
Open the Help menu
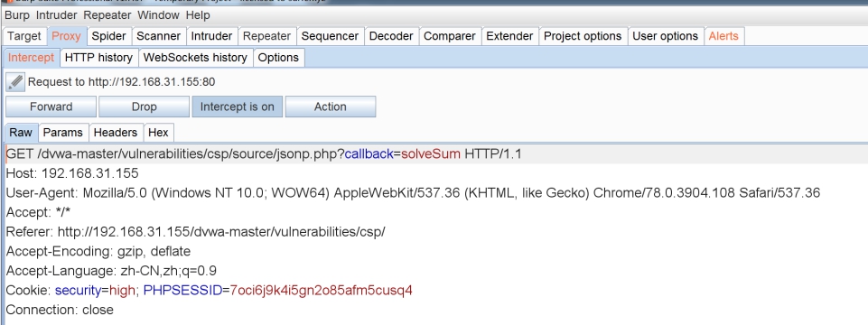[198, 15]
